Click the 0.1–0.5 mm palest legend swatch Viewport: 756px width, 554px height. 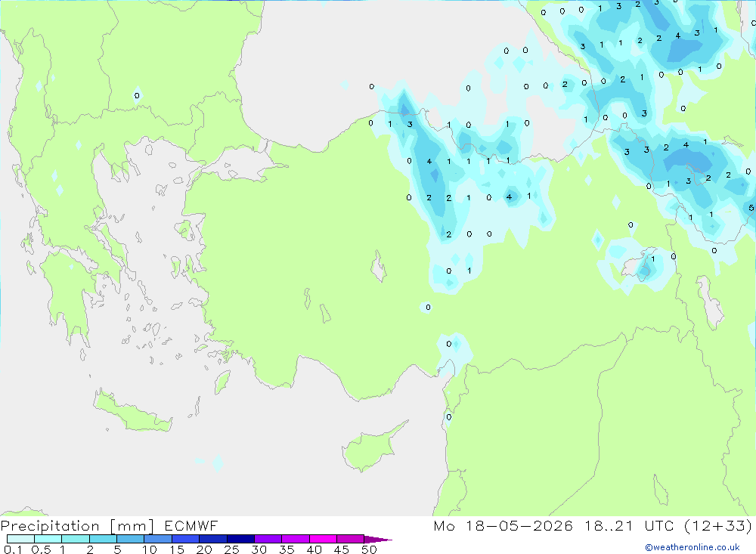20,539
